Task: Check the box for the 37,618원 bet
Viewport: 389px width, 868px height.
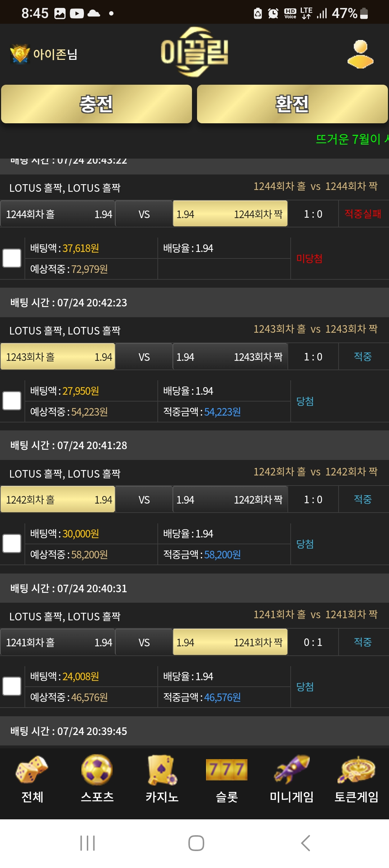Action: pos(12,258)
